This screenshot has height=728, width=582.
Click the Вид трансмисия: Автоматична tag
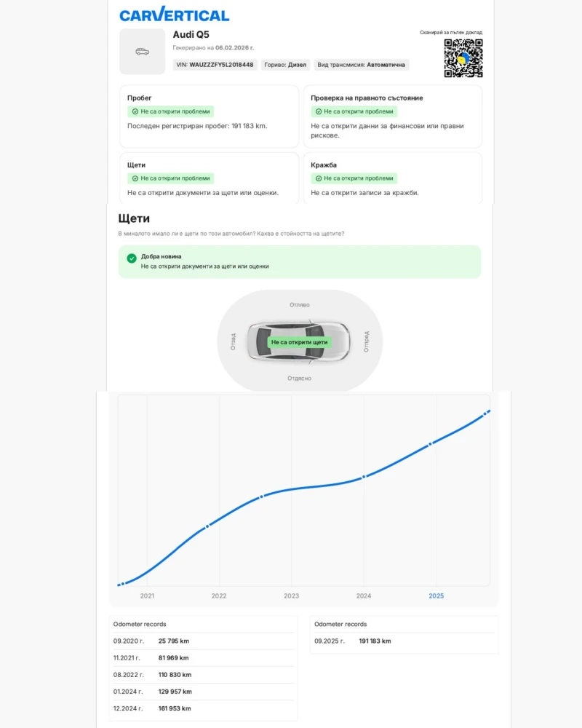coord(362,65)
